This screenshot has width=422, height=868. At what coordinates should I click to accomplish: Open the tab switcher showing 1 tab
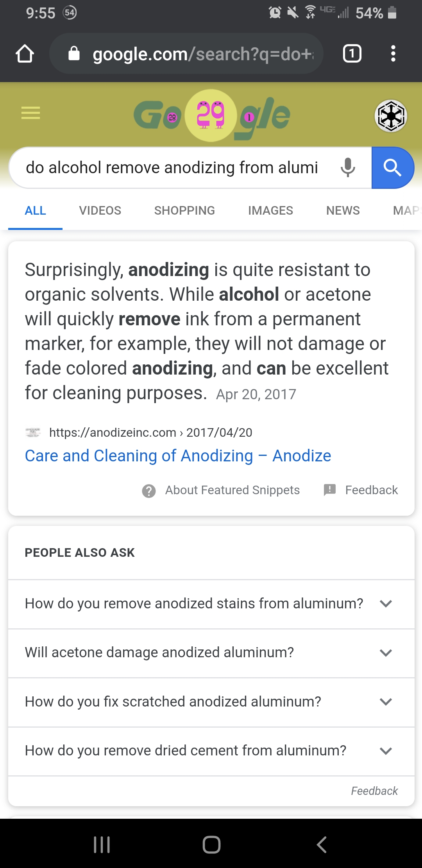tap(352, 54)
